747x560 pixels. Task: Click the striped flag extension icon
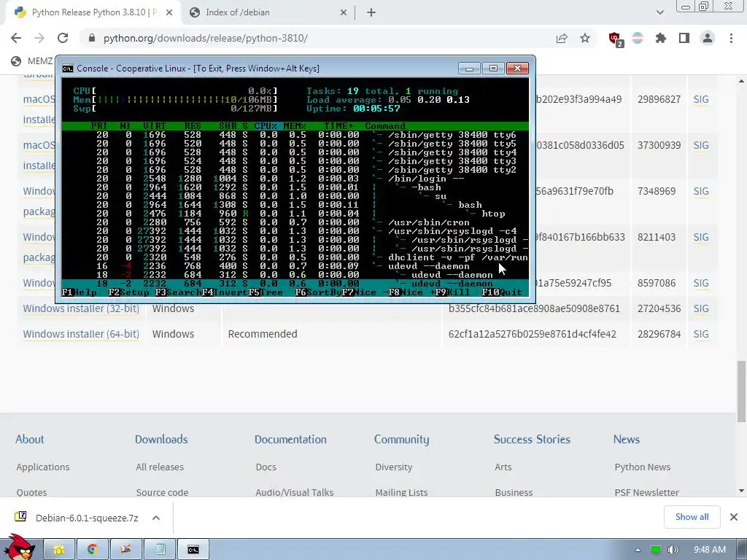point(638,38)
